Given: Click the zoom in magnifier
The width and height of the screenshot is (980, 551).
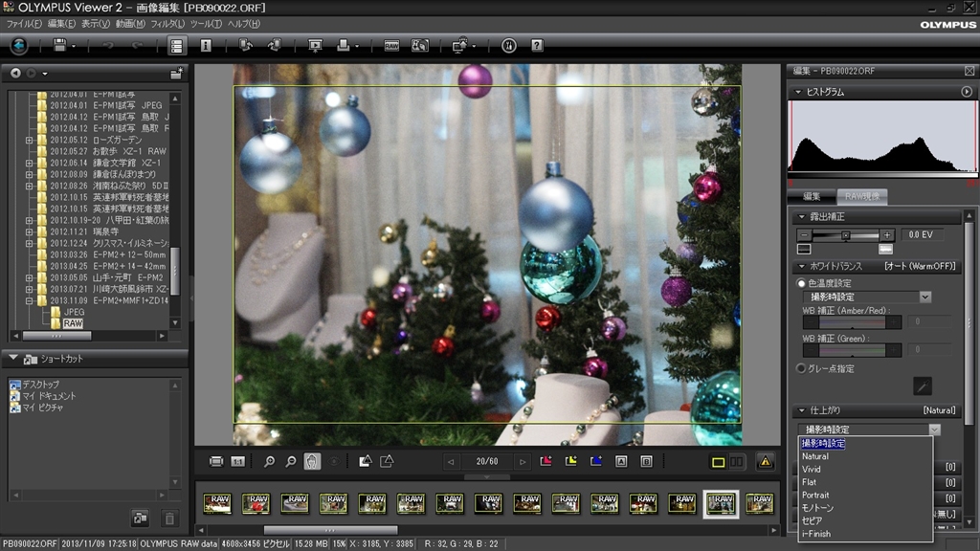Looking at the screenshot, I should [x=269, y=462].
